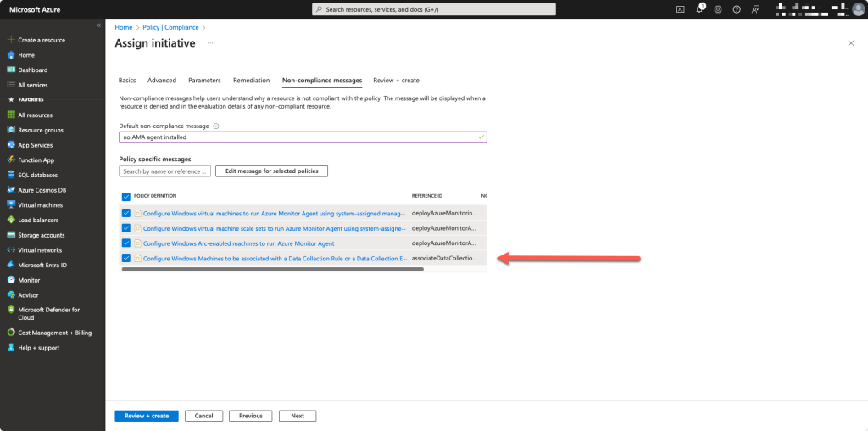The width and height of the screenshot is (868, 431).
Task: Uncheck Data Collection Rule association policy checkbox
Action: pos(125,258)
